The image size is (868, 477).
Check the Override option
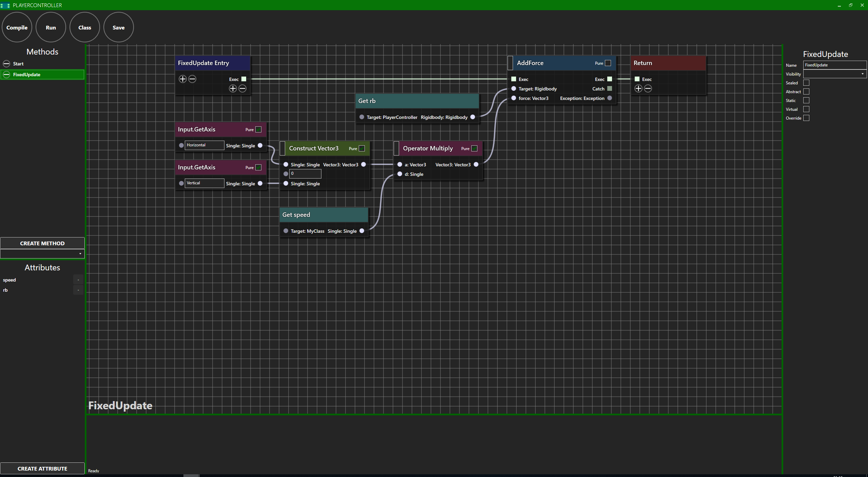pos(806,118)
